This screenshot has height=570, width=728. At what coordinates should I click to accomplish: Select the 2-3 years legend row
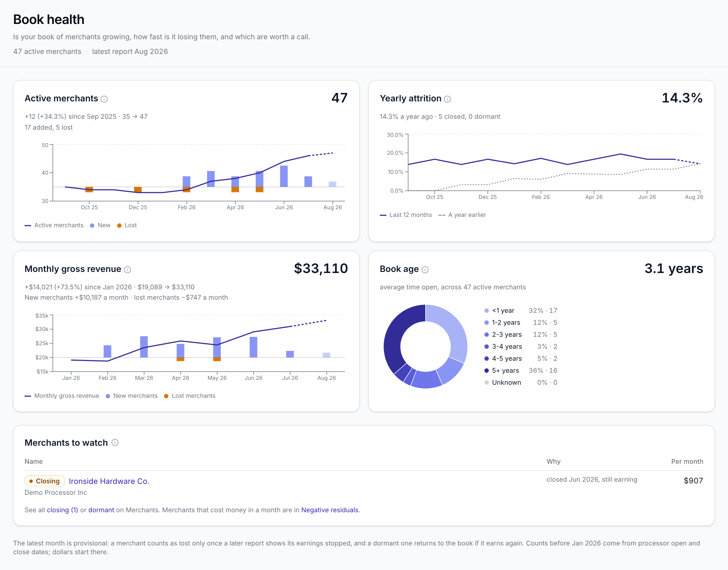(521, 334)
